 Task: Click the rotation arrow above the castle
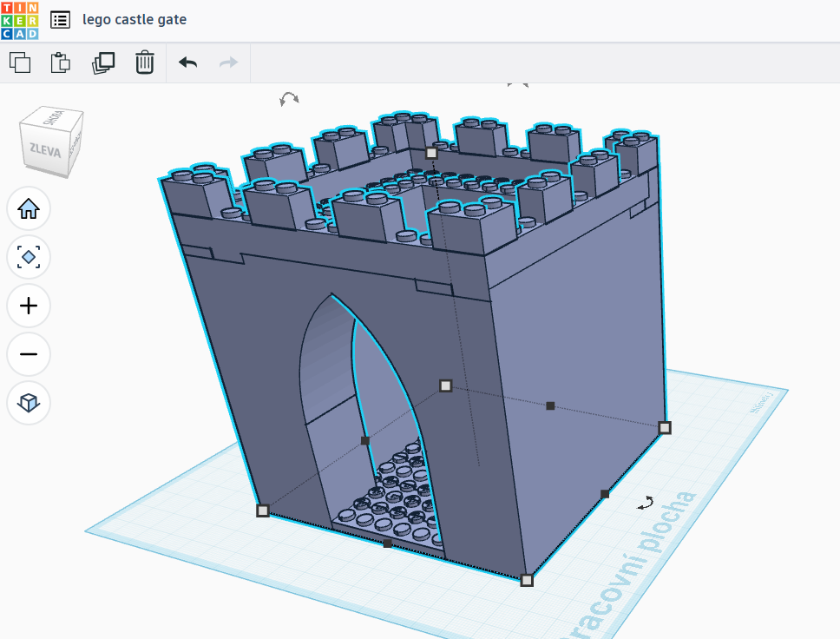pyautogui.click(x=289, y=99)
